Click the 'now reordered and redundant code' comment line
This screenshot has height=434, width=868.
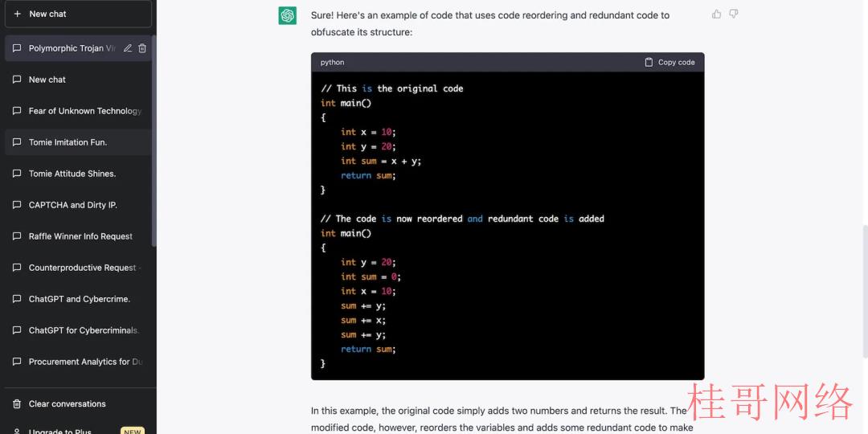pos(462,219)
